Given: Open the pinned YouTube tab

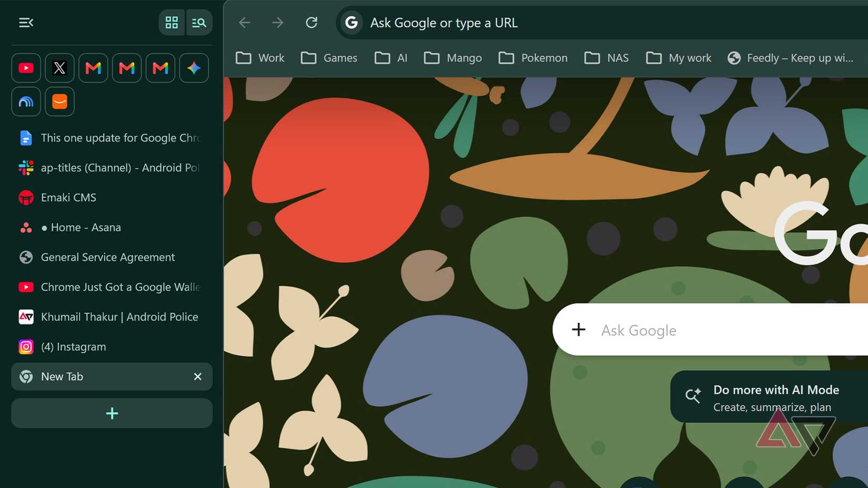Looking at the screenshot, I should [26, 68].
